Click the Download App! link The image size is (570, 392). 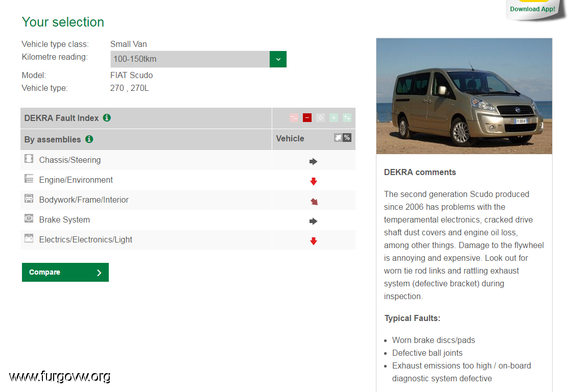[532, 9]
